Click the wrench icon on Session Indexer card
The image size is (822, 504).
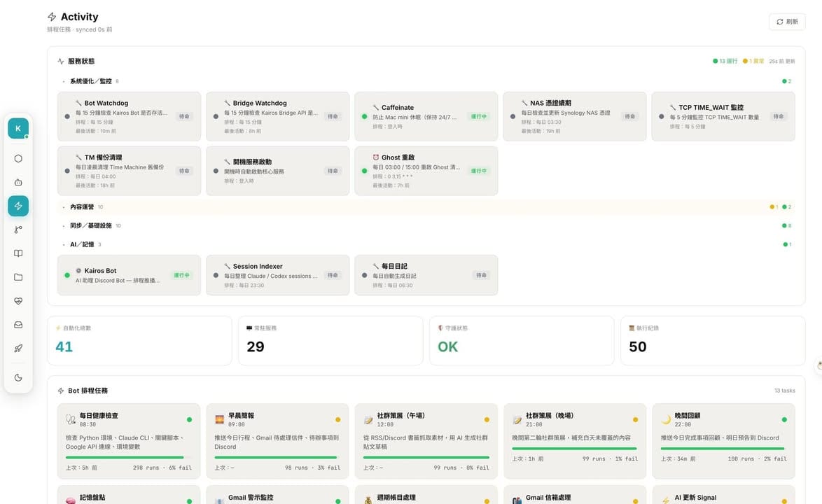(x=228, y=266)
